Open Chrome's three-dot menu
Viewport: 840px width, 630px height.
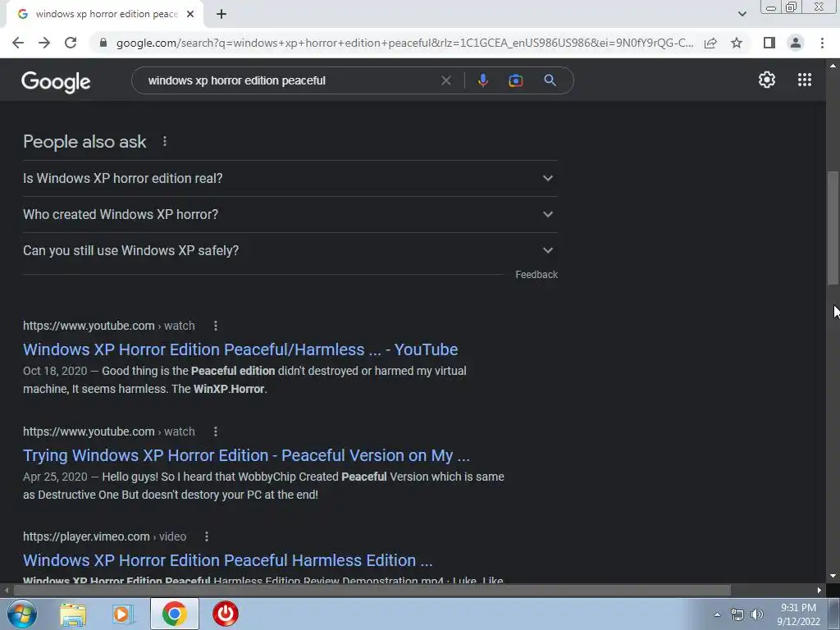coord(822,43)
